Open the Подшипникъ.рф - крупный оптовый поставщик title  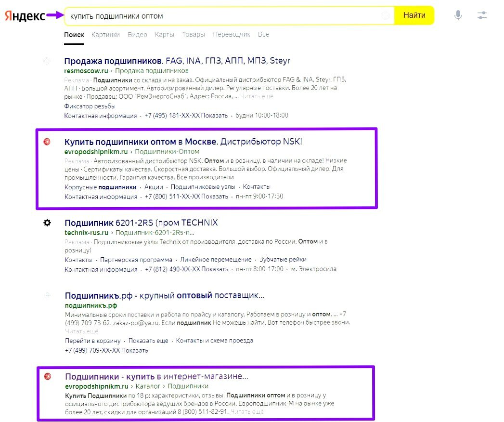pyautogui.click(x=165, y=295)
